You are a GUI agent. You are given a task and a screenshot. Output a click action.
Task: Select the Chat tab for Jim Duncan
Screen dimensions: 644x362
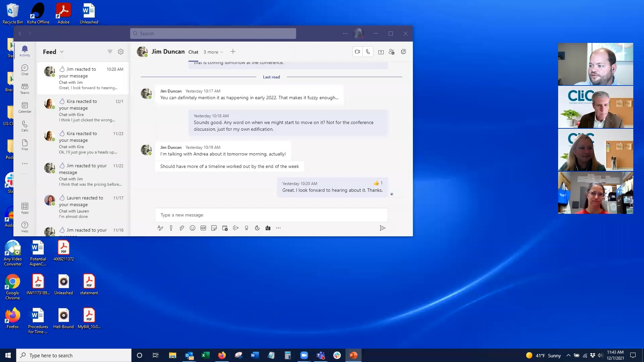pos(193,52)
